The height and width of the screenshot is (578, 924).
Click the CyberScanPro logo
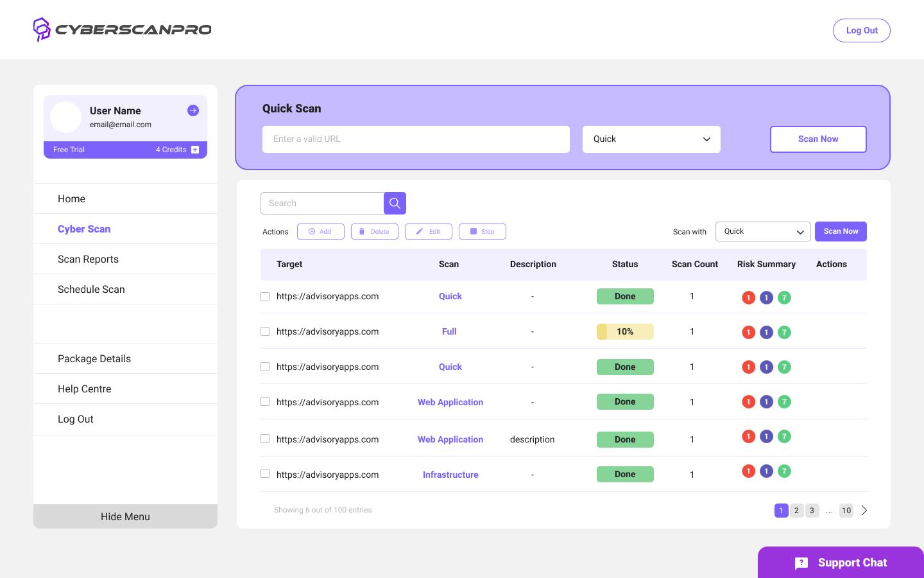coord(123,30)
